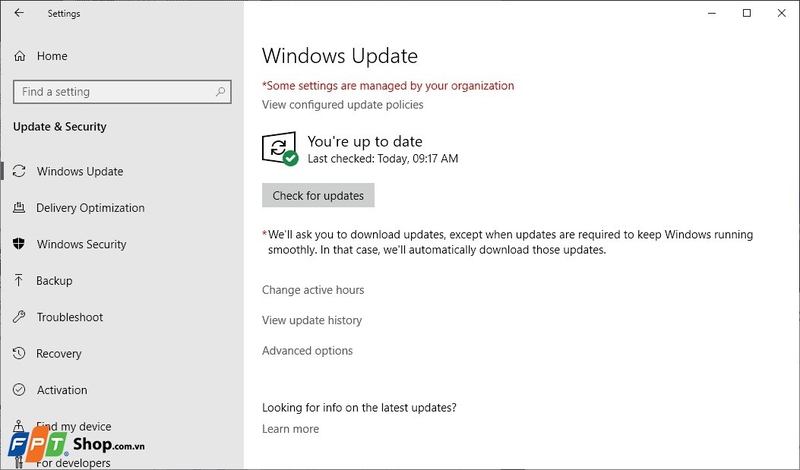Screen dimensions: 800x470
Task: Click the Learn more link
Action: (x=290, y=429)
